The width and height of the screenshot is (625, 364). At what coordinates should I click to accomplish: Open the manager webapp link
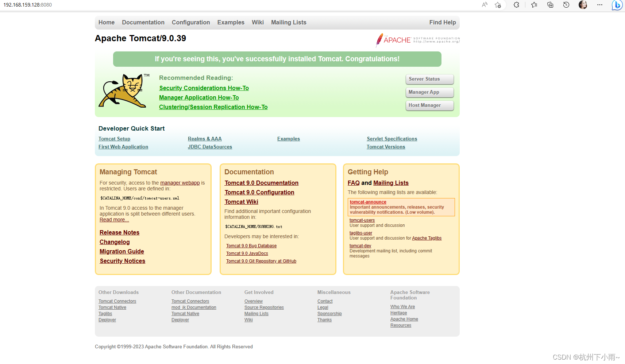pyautogui.click(x=180, y=183)
